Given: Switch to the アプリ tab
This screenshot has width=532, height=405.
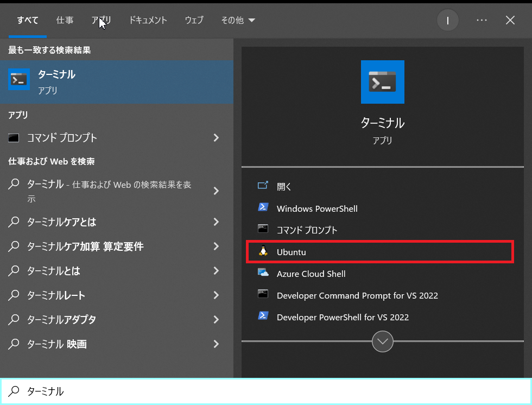Looking at the screenshot, I should pyautogui.click(x=101, y=20).
